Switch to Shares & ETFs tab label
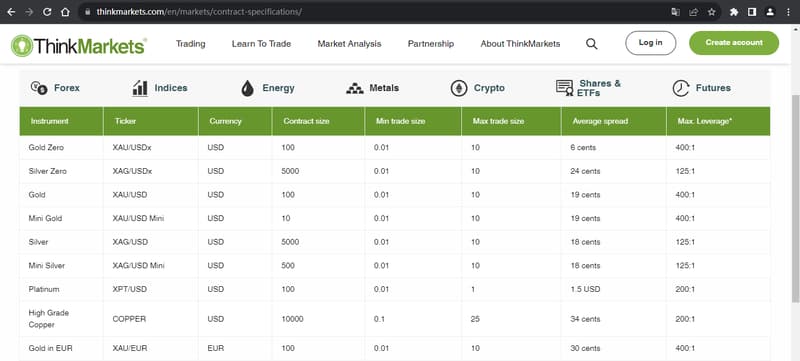 click(x=599, y=88)
